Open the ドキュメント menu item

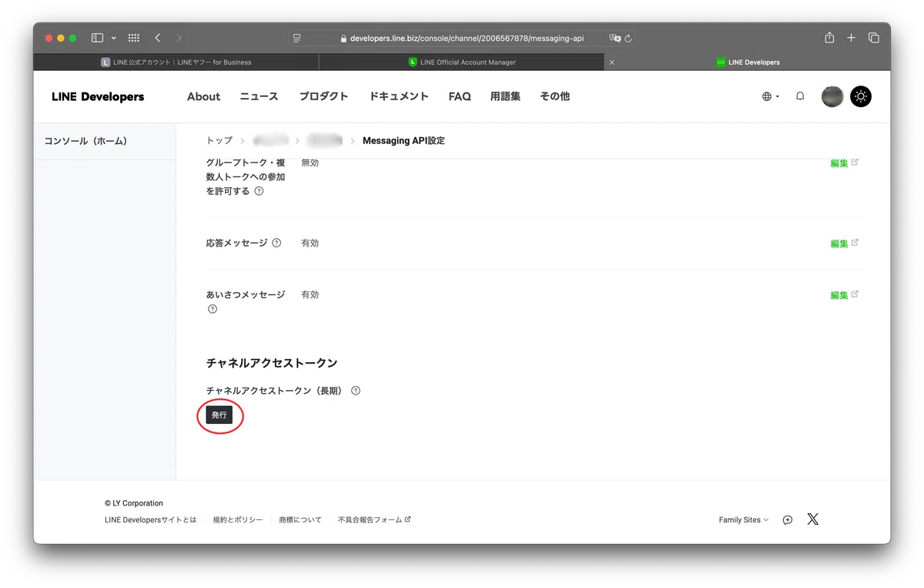point(399,96)
